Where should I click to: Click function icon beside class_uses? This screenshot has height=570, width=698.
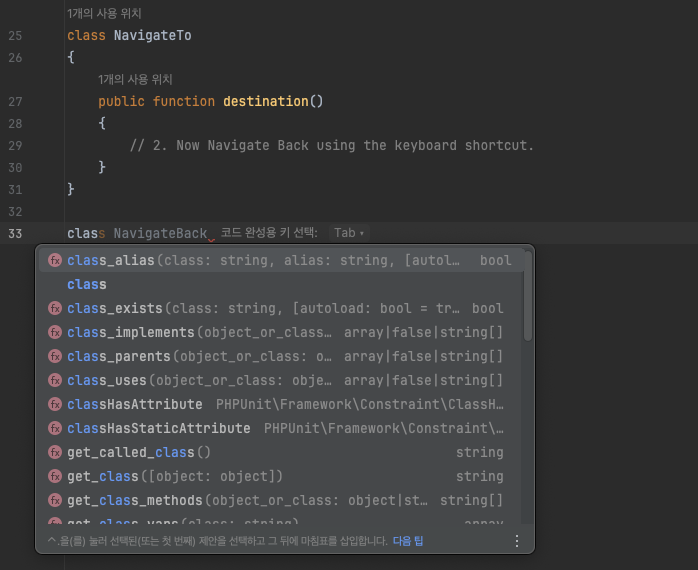[x=55, y=380]
